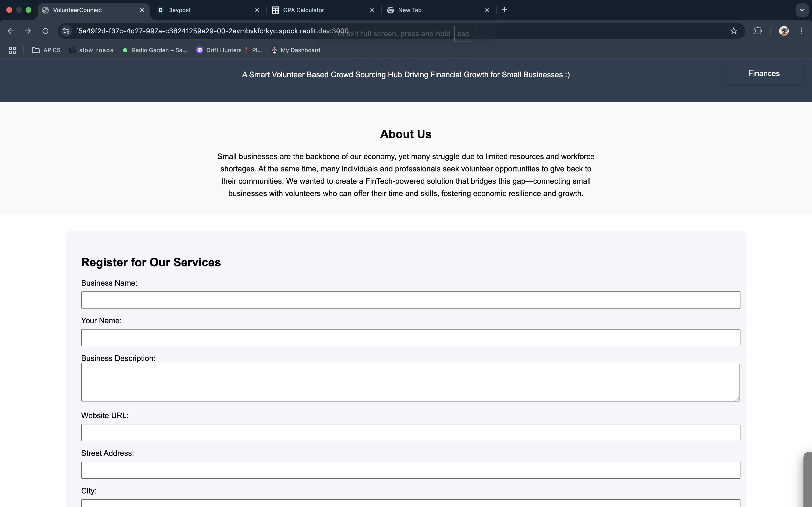The height and width of the screenshot is (507, 812).
Task: Click the browser back arrow
Action: click(x=11, y=31)
